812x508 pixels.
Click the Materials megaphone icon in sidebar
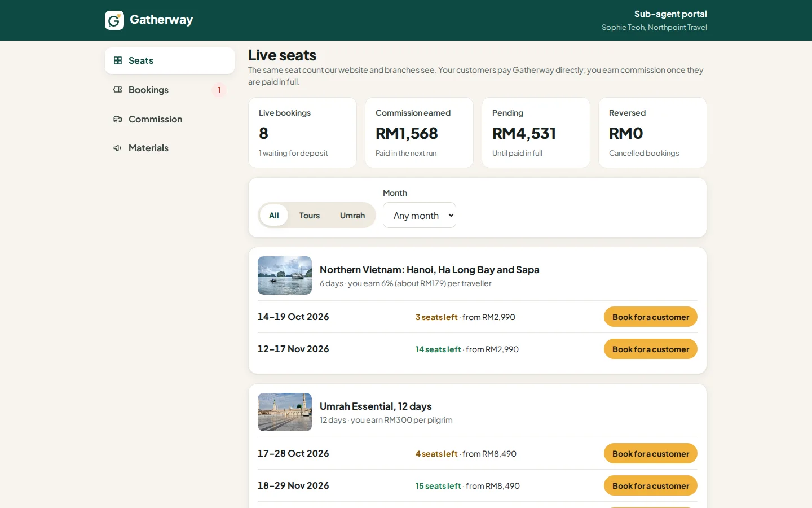[118, 148]
